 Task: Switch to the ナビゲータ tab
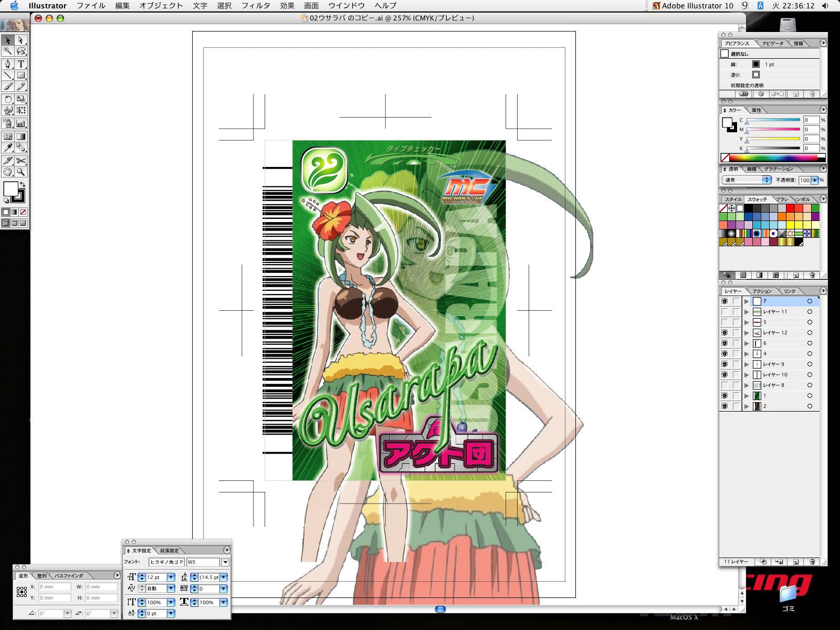[x=772, y=44]
